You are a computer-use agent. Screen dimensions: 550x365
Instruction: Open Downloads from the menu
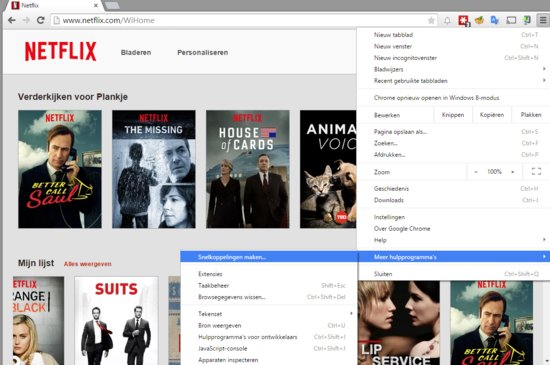coord(453,200)
